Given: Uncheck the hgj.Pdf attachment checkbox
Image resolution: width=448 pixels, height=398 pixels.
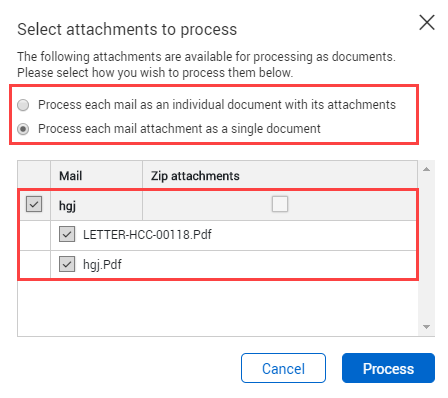Looking at the screenshot, I should click(67, 264).
